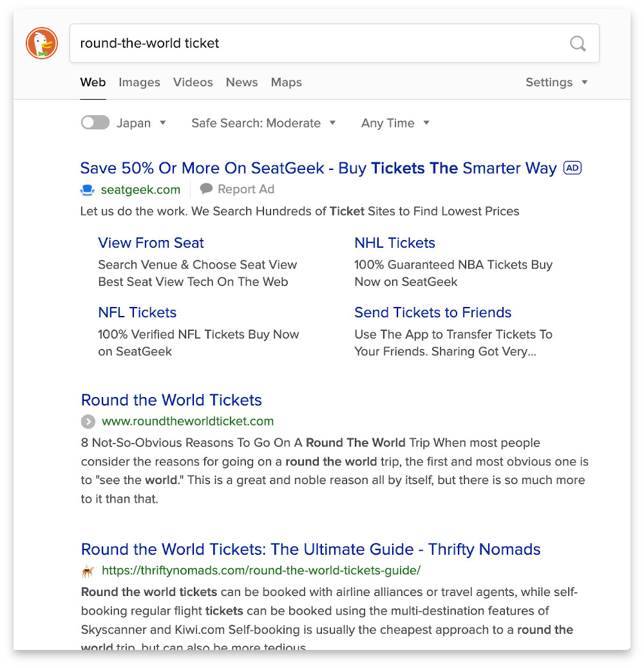Click the SeatGeek seat icon beside seatgeek.com

tap(86, 189)
